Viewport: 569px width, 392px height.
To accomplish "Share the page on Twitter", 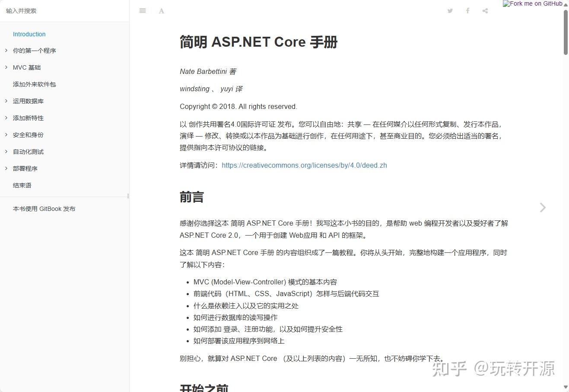I will 450,11.
